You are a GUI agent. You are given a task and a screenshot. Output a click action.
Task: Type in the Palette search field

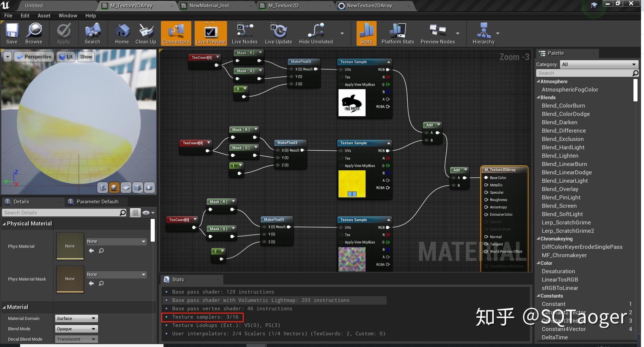point(584,73)
